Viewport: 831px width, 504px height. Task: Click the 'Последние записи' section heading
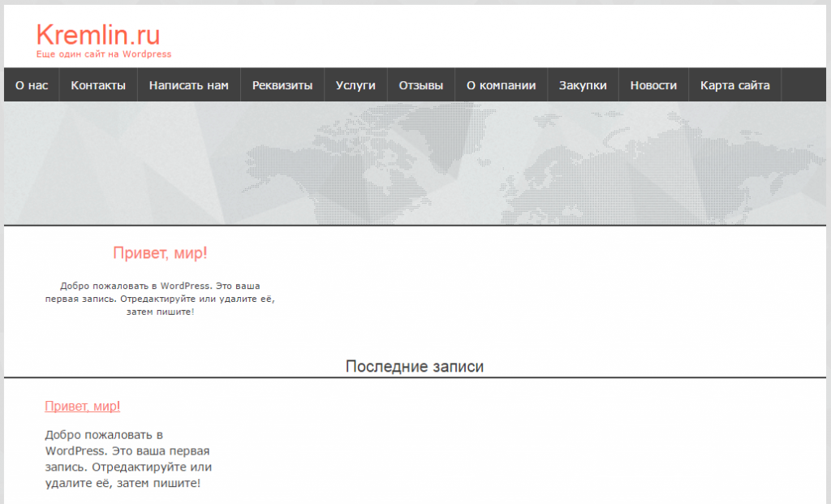click(415, 367)
